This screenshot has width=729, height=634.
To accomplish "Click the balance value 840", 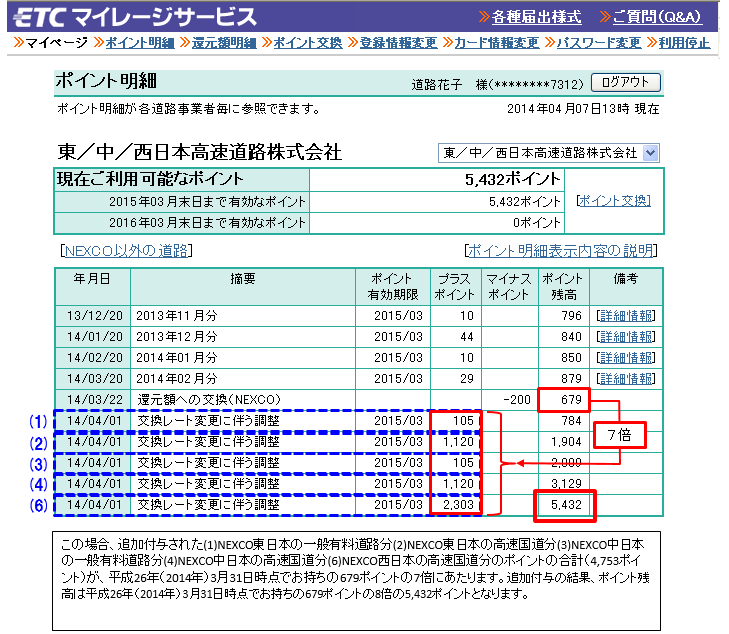I will [x=571, y=337].
